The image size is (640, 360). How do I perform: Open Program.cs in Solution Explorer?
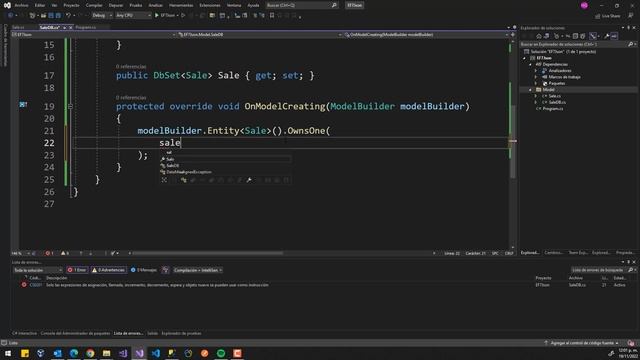pos(553,109)
